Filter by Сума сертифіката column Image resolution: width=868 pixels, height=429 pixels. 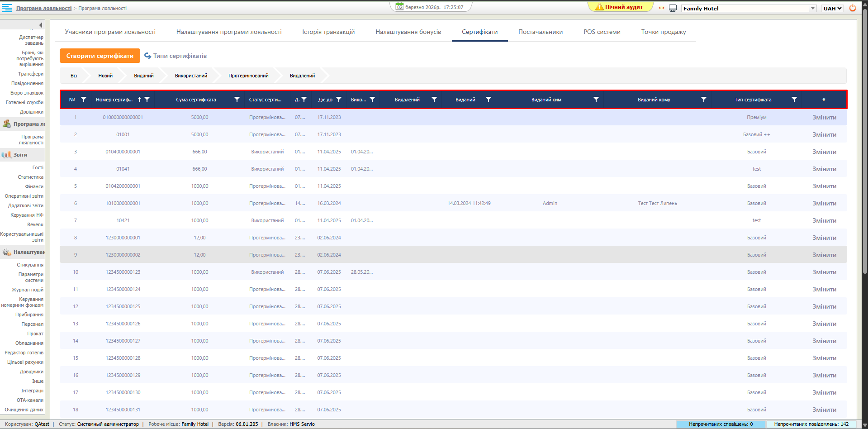237,100
